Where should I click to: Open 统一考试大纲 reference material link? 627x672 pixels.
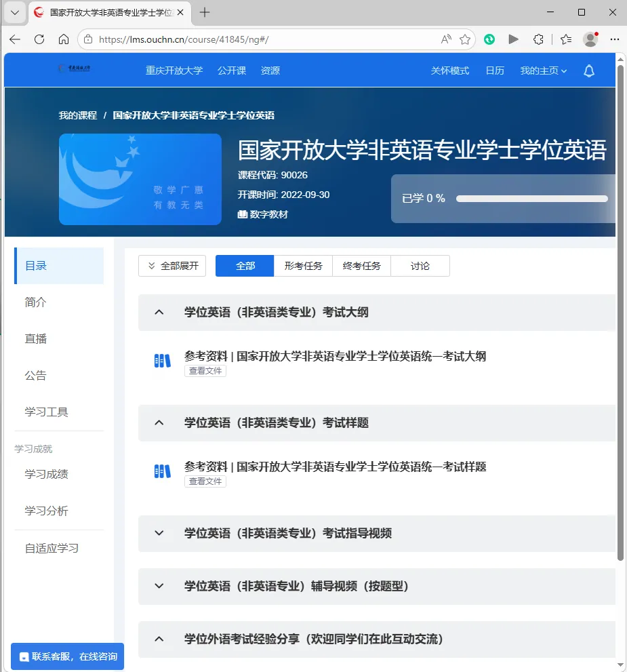[x=336, y=356]
